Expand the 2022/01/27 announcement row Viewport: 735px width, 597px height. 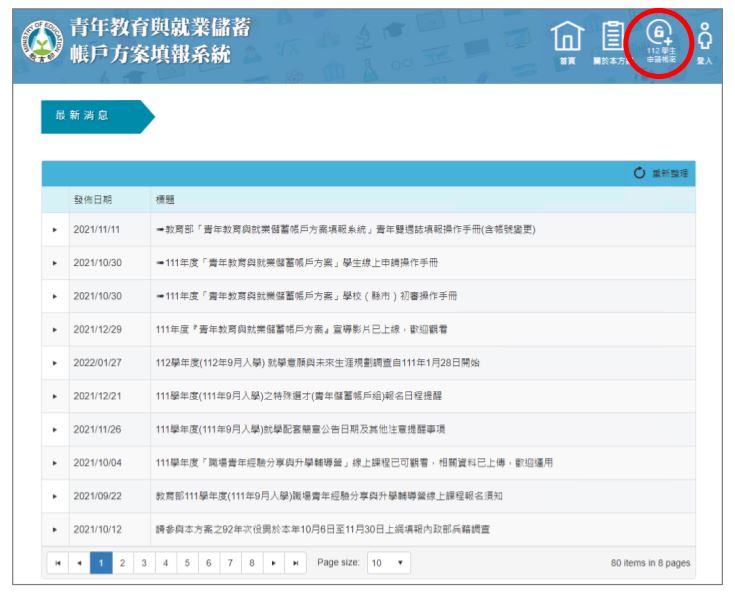[55, 363]
